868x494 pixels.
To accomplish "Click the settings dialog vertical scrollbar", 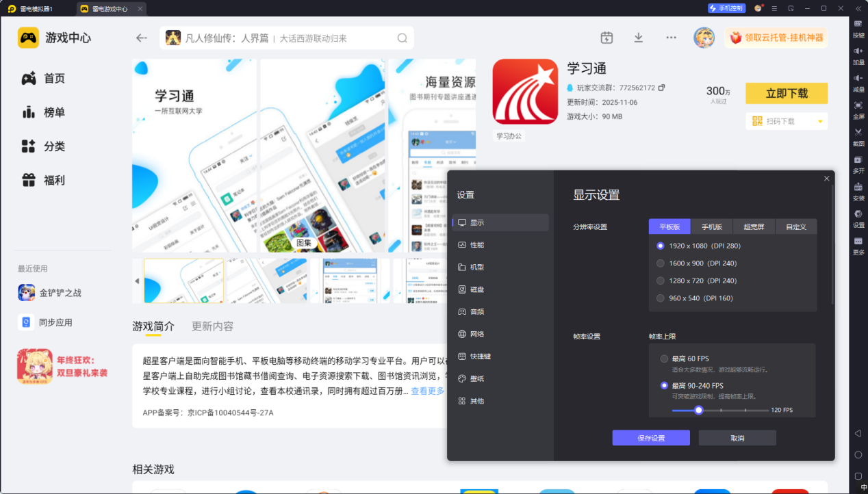I will click(832, 245).
